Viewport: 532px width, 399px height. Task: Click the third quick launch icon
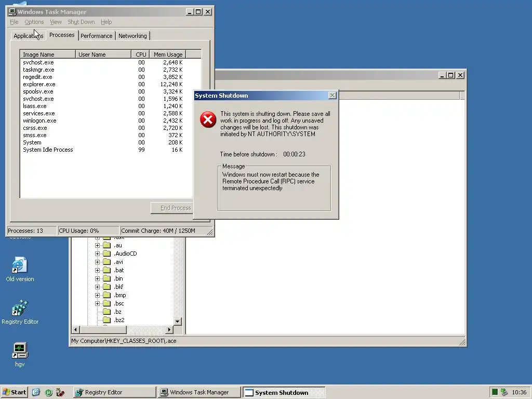pos(60,392)
